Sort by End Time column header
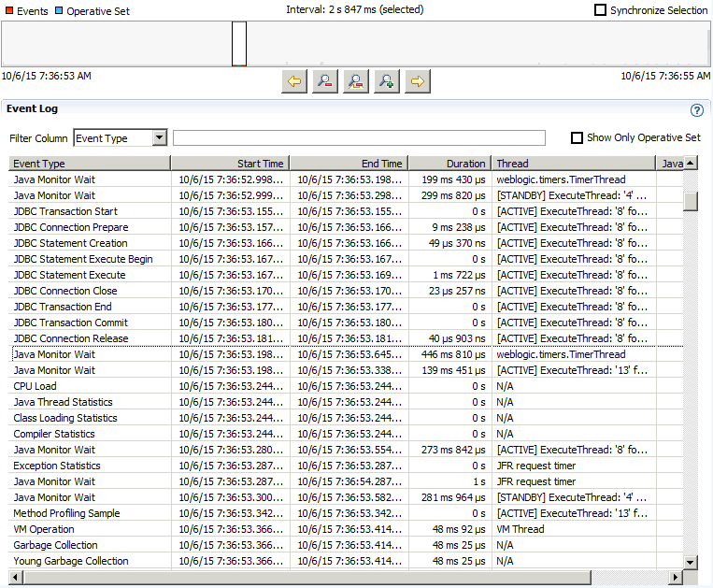The height and width of the screenshot is (588, 713). 349,164
